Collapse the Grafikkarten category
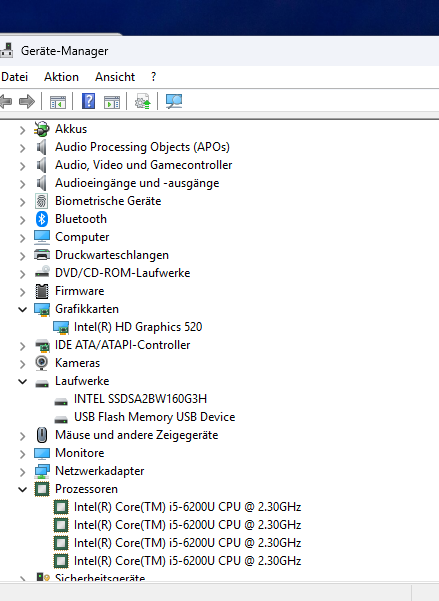 pyautogui.click(x=23, y=309)
